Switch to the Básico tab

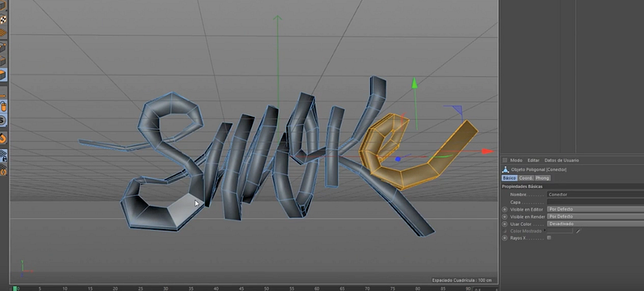tap(509, 178)
